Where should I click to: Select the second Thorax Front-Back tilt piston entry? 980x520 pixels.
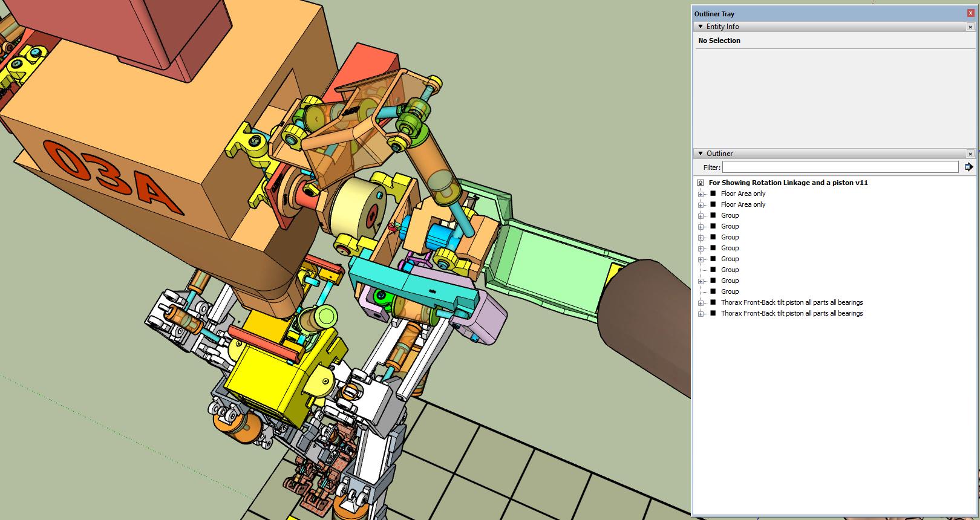(791, 313)
